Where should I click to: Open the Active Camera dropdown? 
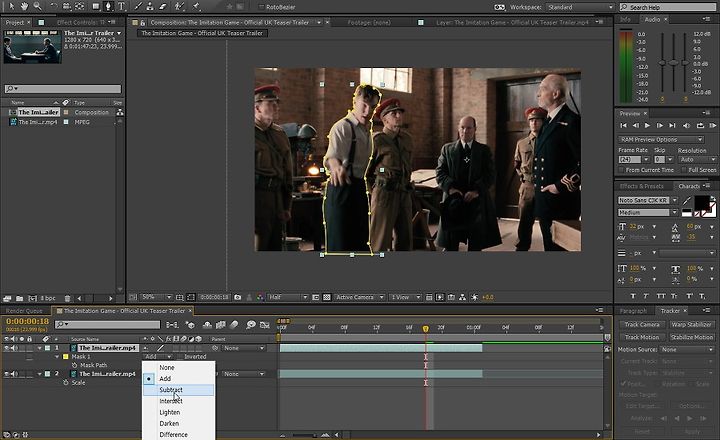pyautogui.click(x=359, y=297)
